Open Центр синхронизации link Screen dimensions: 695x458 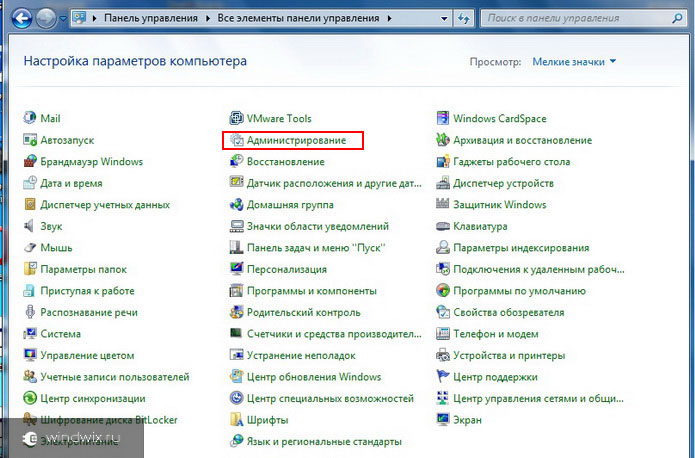point(93,399)
